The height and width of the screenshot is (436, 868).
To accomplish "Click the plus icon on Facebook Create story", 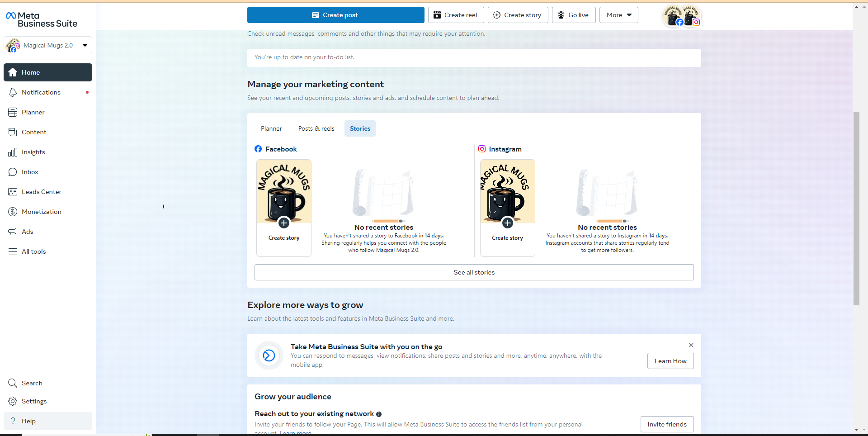I will [284, 223].
